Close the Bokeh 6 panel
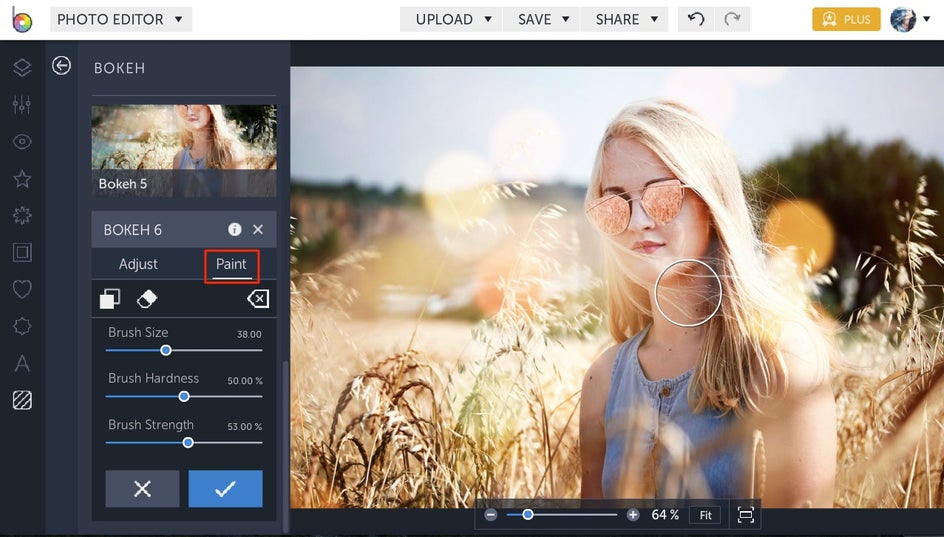944x537 pixels. click(258, 230)
